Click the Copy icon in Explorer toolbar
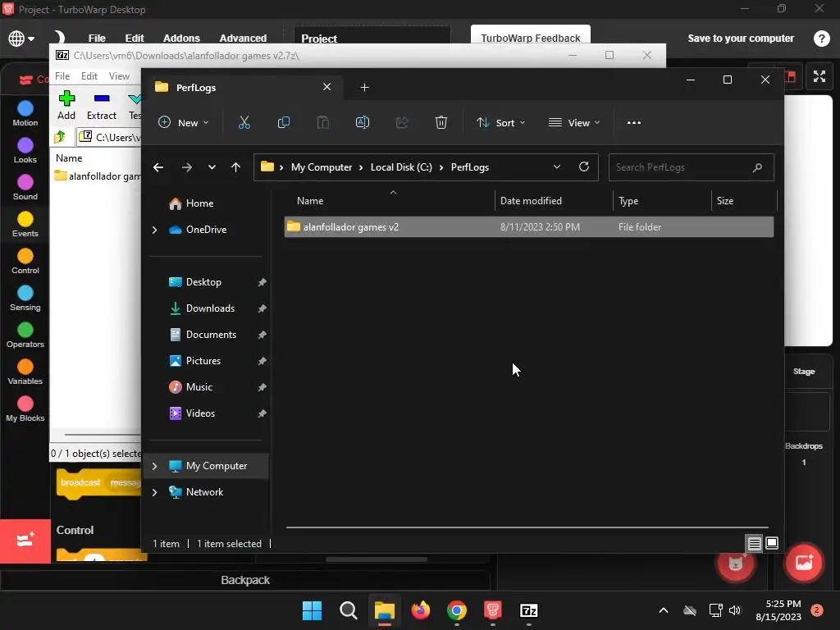The height and width of the screenshot is (630, 840). pyautogui.click(x=283, y=123)
